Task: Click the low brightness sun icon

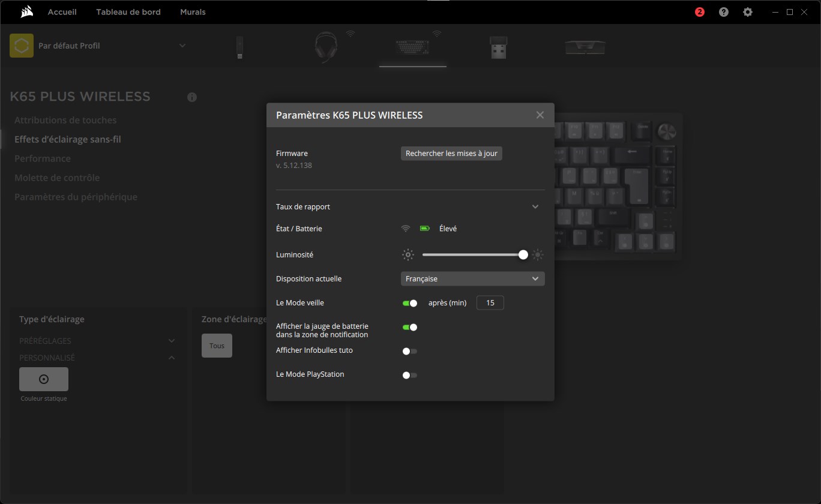Action: coord(408,255)
